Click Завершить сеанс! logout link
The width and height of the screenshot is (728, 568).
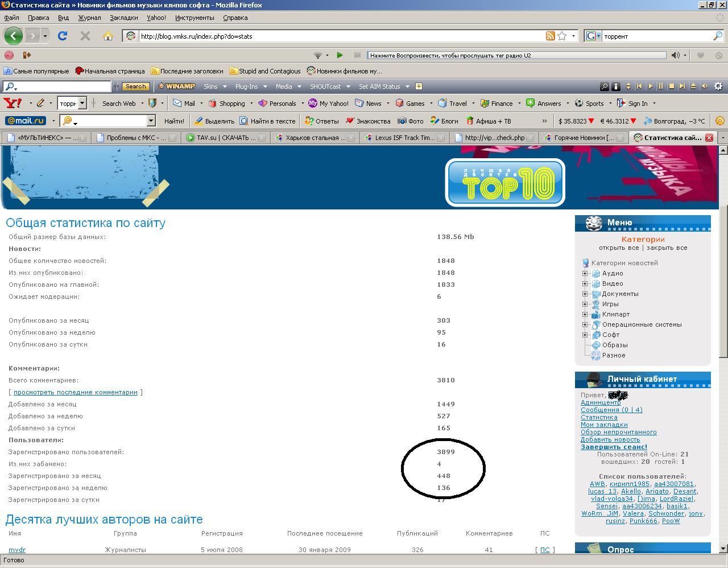click(614, 447)
